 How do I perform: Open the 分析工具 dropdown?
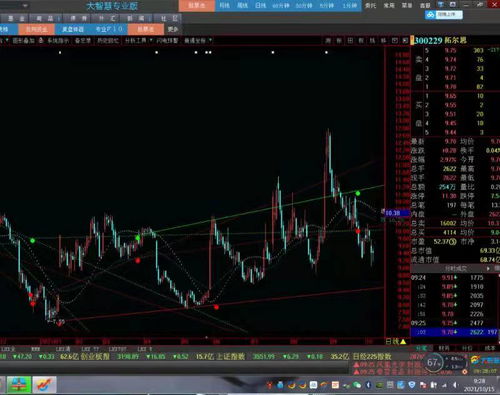click(x=138, y=40)
